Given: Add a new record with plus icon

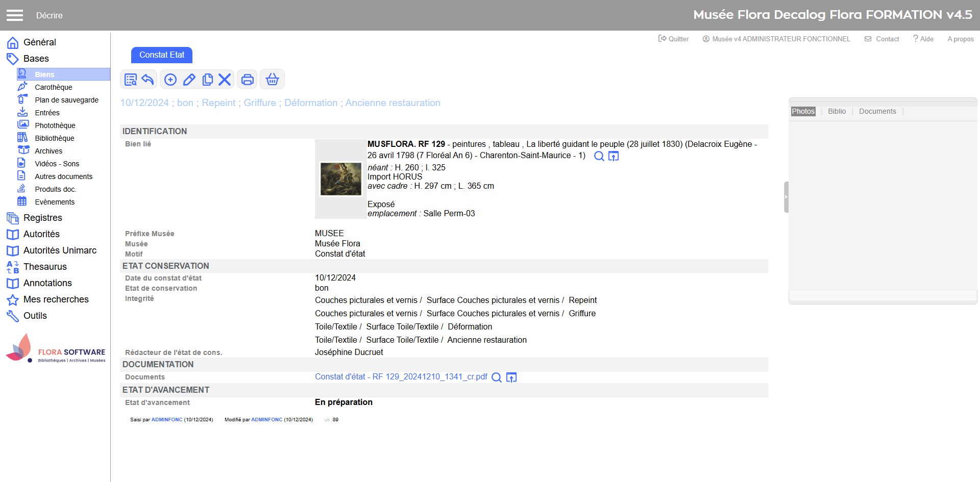Looking at the screenshot, I should point(170,80).
